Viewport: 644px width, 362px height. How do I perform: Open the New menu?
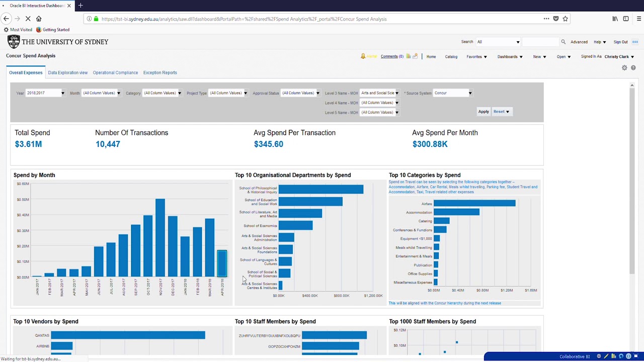[x=539, y=57]
